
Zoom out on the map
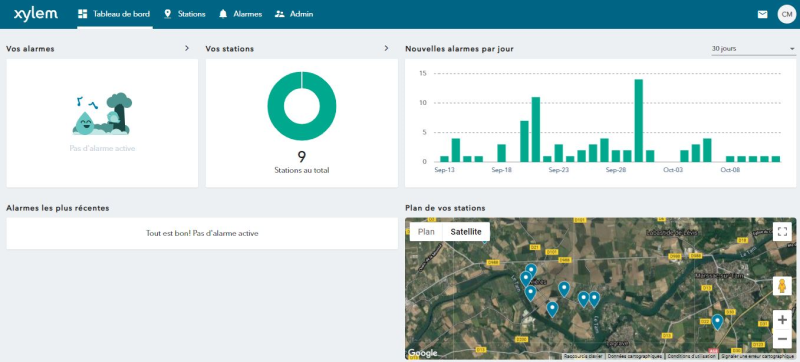pyautogui.click(x=782, y=339)
